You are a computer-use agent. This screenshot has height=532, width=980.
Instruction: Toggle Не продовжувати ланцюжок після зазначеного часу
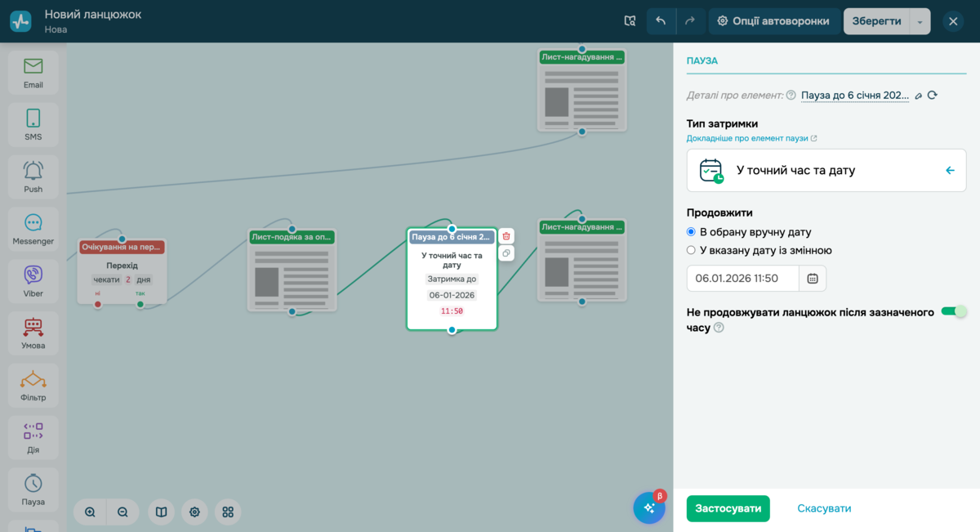coord(954,311)
